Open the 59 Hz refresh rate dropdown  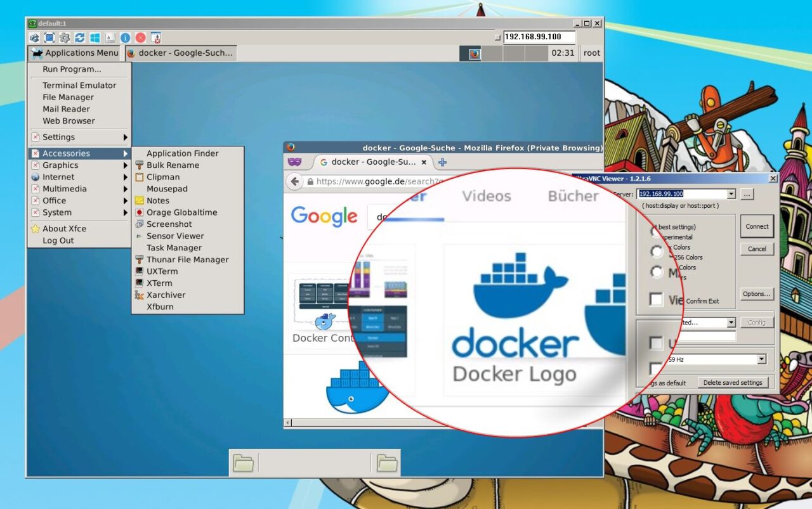point(761,359)
